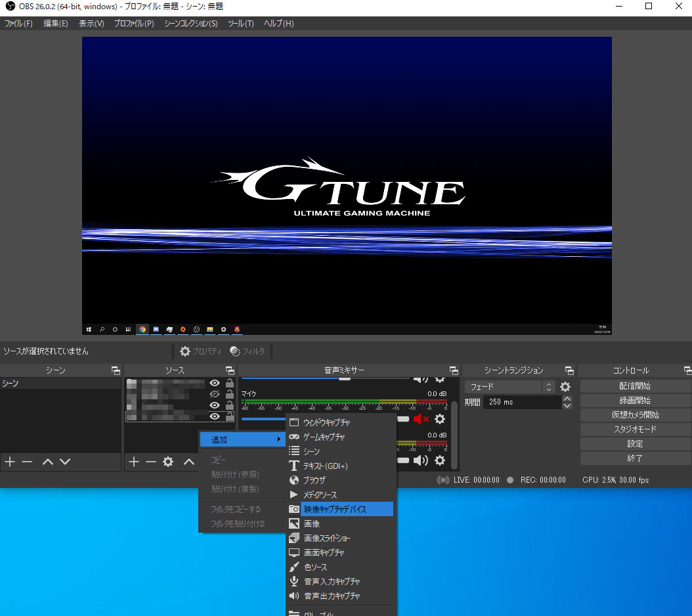
Task: Add 音声入力キャプチャ source
Action: click(x=339, y=582)
